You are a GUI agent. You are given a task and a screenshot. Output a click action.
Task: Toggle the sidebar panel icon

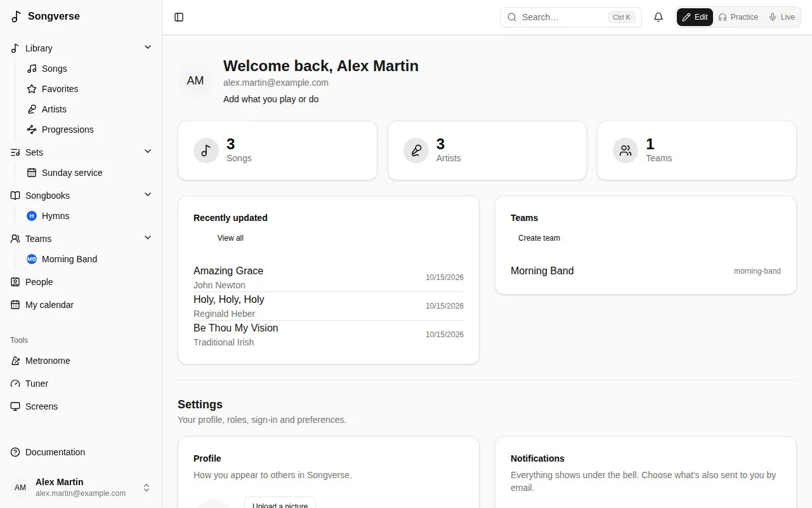[x=179, y=17]
